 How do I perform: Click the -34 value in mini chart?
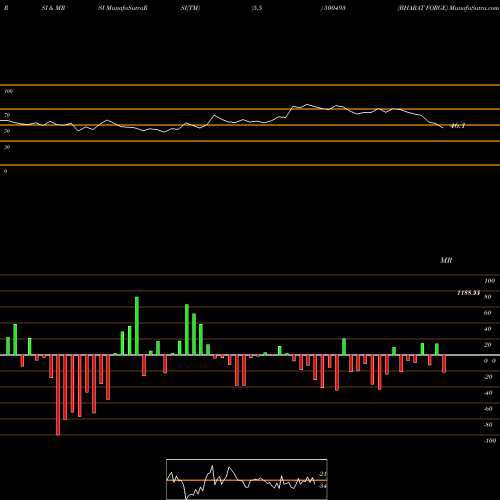coord(322,486)
